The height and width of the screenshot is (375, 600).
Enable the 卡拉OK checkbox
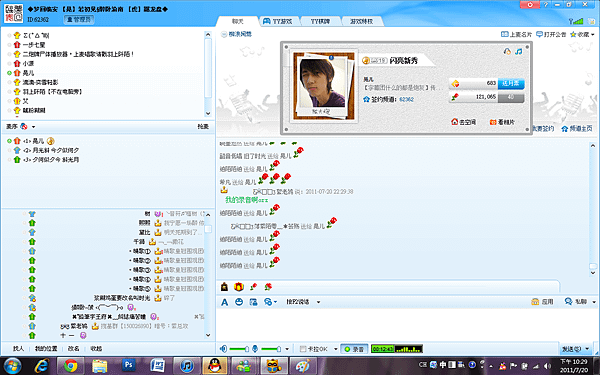pos(303,349)
